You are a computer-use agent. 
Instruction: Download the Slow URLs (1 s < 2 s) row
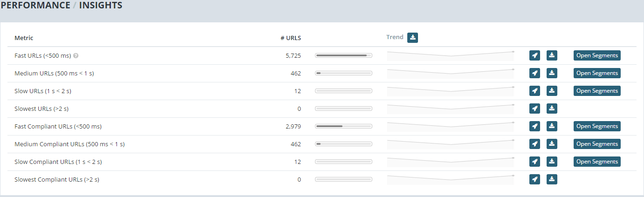pyautogui.click(x=552, y=91)
